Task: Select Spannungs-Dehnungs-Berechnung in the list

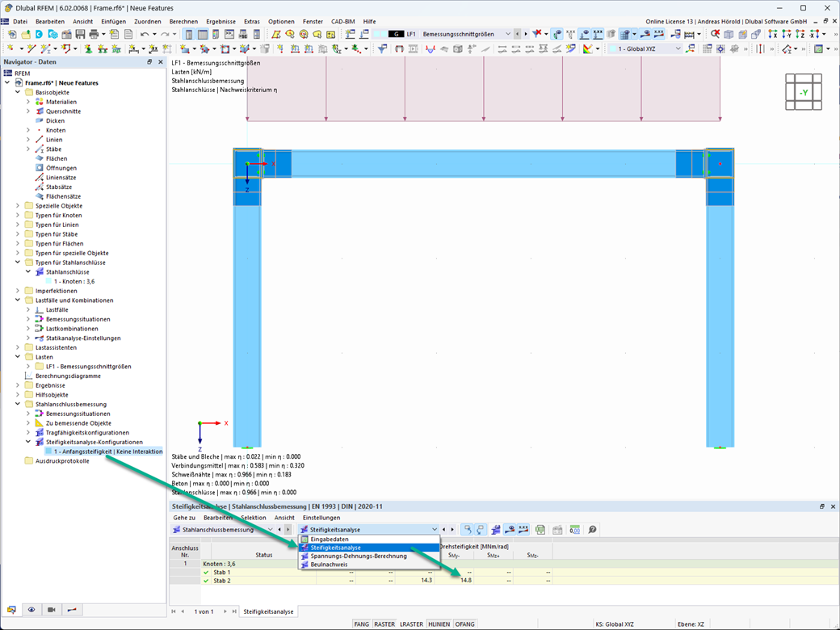Action: pos(369,556)
